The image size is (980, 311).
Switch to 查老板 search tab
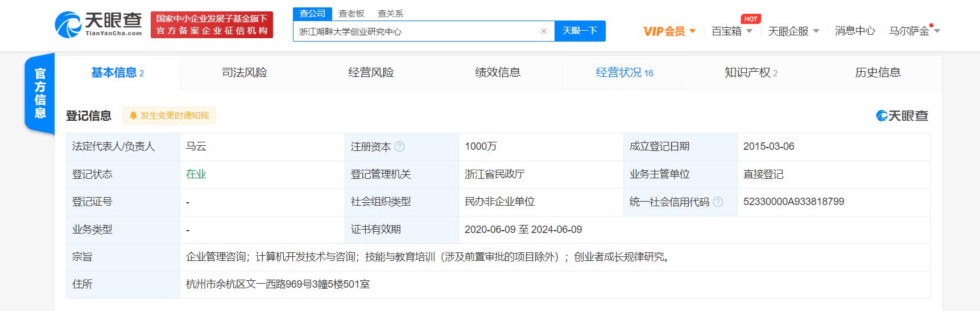point(351,14)
